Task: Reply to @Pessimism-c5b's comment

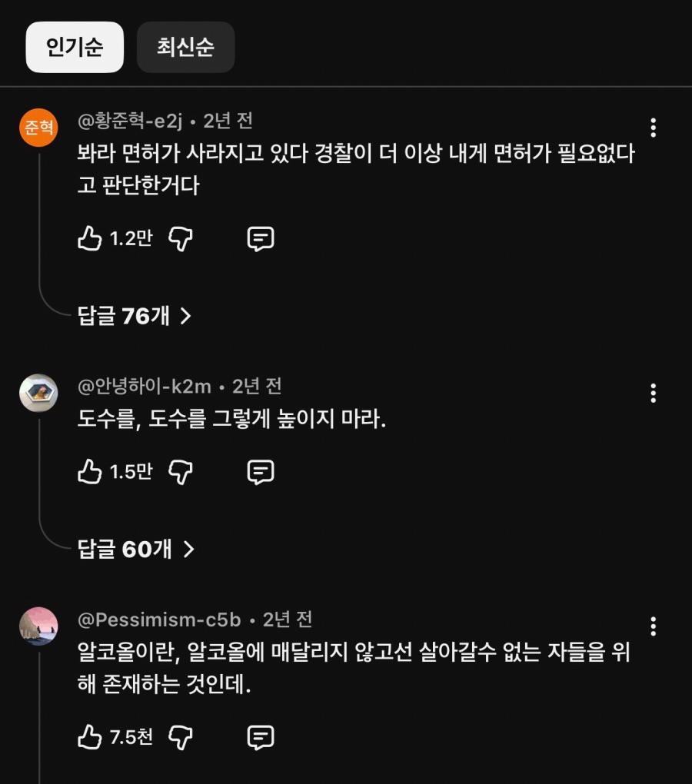Action: (261, 738)
